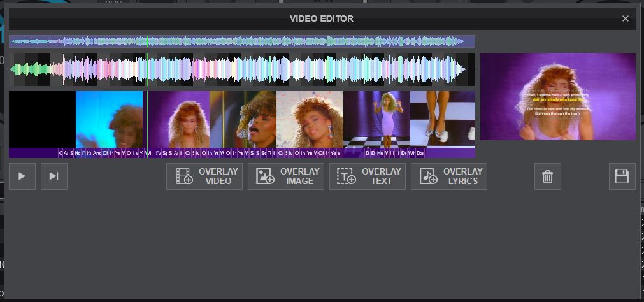The image size is (644, 302).
Task: Click the large colored waveform display
Action: [x=242, y=69]
